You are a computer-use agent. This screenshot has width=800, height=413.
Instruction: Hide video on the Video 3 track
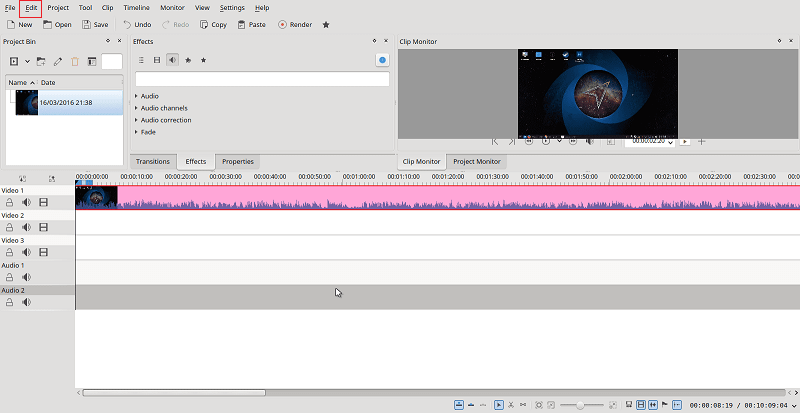43,252
